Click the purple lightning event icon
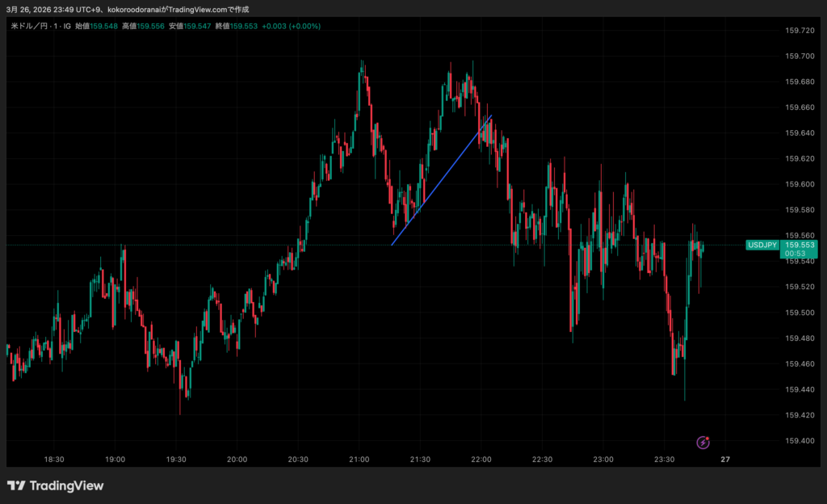Screen dimensions: 827x504 point(703,442)
